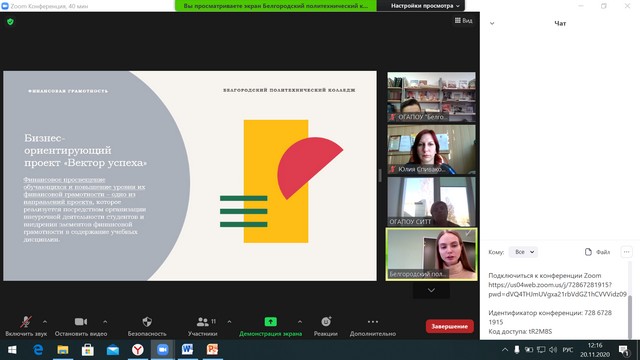Image resolution: width=640 pixels, height=360 pixels.
Task: Expand audio options arrow beside Включить звук
Action: tap(45, 322)
